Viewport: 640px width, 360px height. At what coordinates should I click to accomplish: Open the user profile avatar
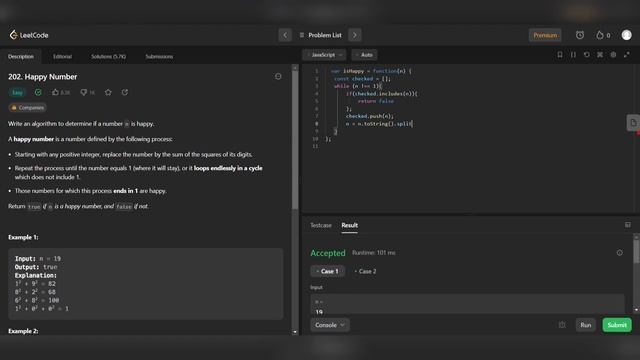click(627, 35)
